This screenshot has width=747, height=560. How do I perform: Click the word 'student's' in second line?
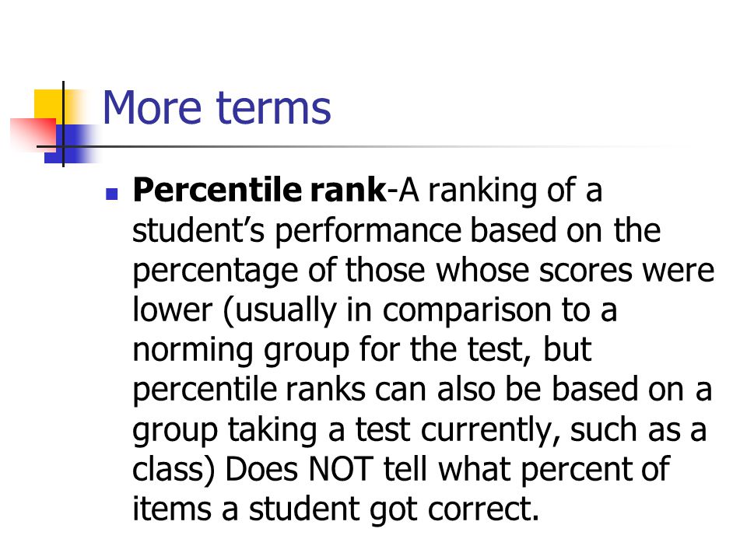[x=198, y=230]
